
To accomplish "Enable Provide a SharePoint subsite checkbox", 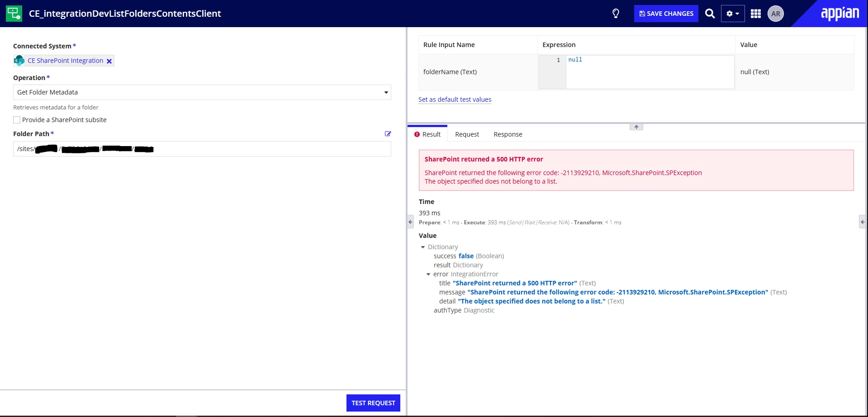I will [17, 120].
